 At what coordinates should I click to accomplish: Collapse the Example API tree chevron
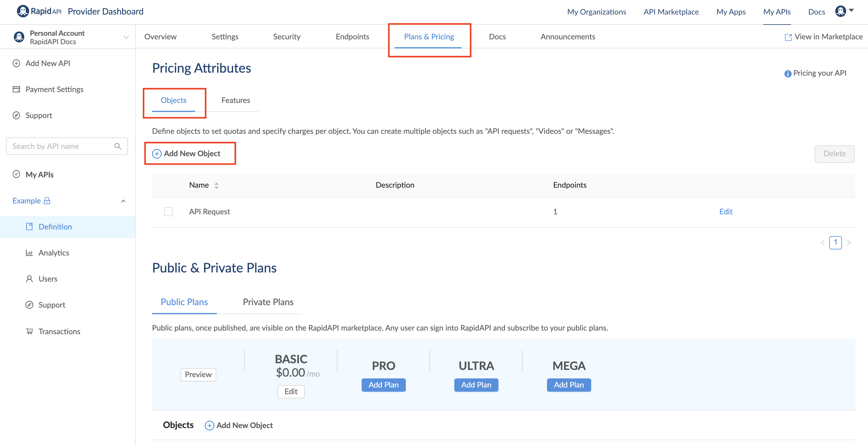pos(123,201)
